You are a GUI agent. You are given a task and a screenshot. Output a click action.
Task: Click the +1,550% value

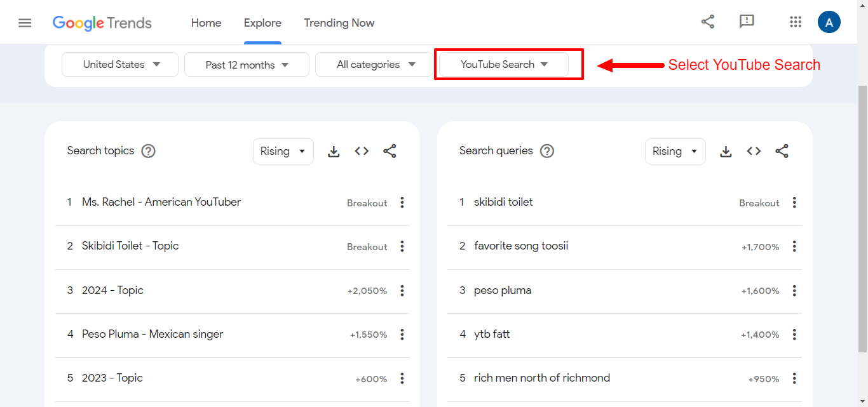coord(369,335)
